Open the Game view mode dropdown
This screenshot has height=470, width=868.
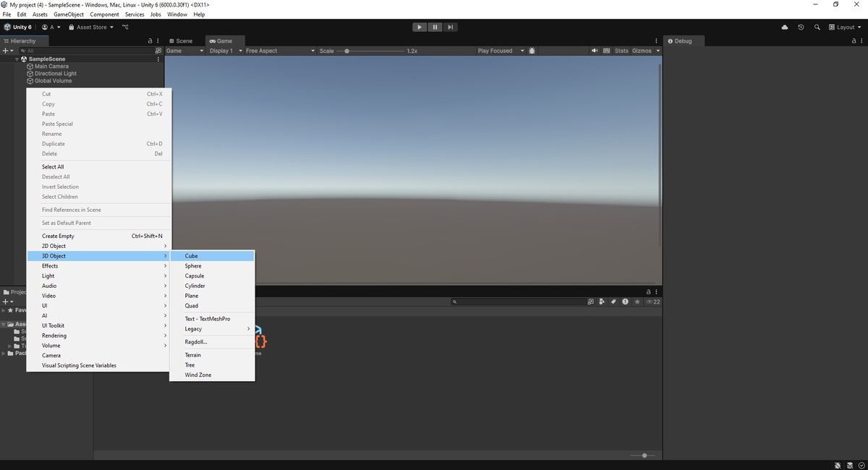click(184, 51)
